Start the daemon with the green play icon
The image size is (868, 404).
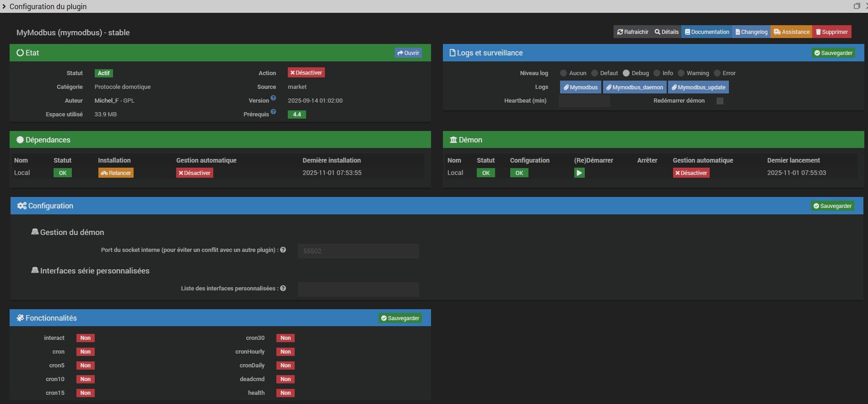click(579, 173)
